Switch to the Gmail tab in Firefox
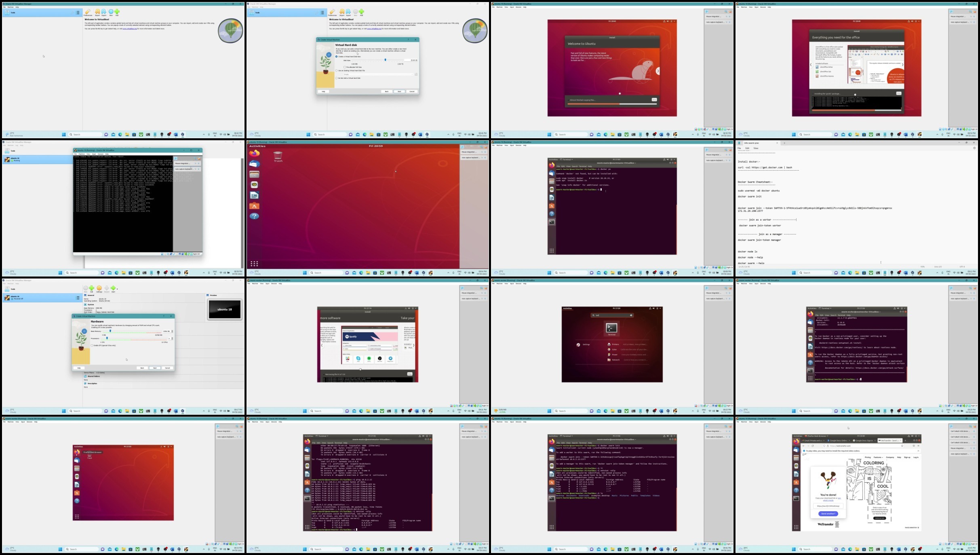 click(x=812, y=441)
